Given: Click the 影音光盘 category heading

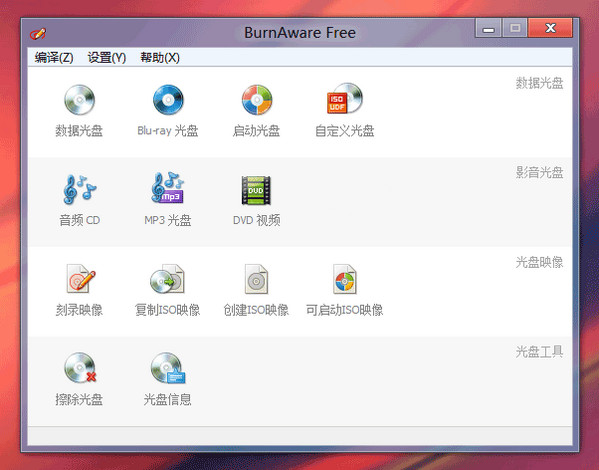Looking at the screenshot, I should pyautogui.click(x=539, y=173).
